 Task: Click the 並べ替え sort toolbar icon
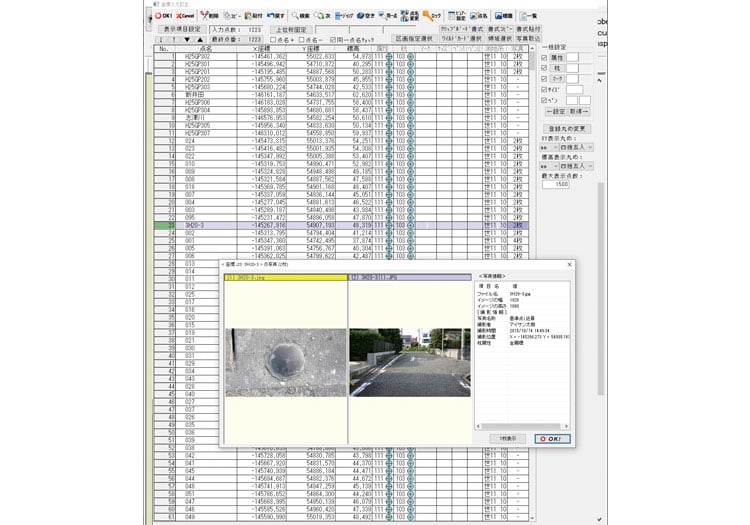(x=388, y=16)
